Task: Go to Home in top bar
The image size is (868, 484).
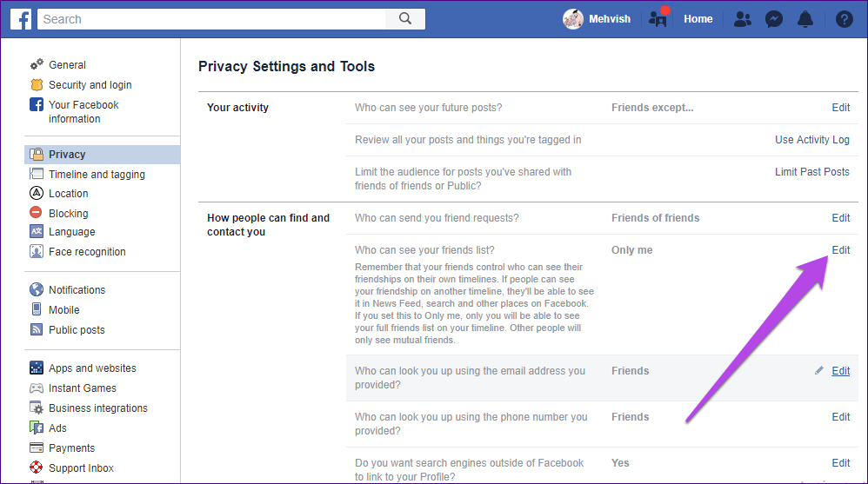Action: pos(698,19)
